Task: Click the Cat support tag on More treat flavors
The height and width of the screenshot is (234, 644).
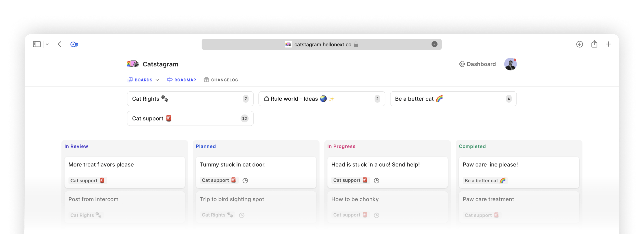Action: (87, 180)
